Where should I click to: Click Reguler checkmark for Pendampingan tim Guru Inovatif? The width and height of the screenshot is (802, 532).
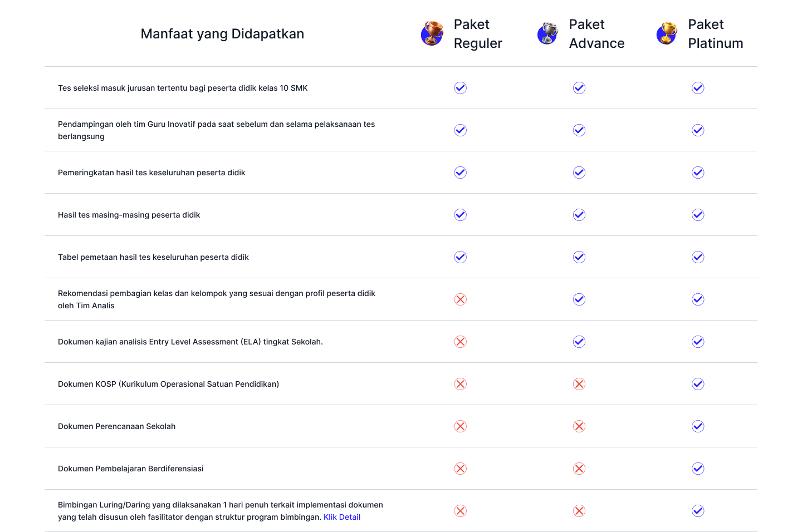(x=460, y=130)
